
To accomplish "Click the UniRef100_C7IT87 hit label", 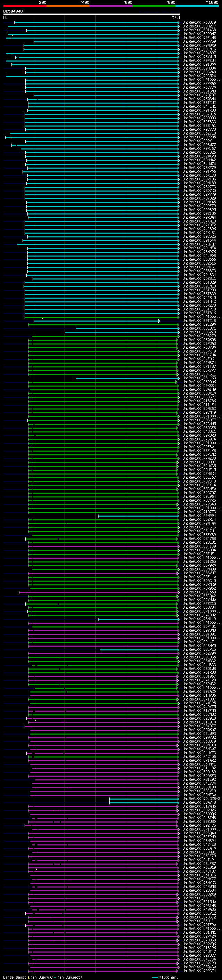I will 199,367.
